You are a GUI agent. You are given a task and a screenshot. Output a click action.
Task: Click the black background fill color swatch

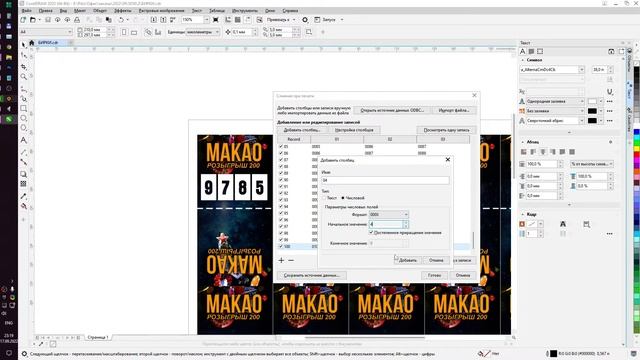pyautogui.click(x=592, y=111)
